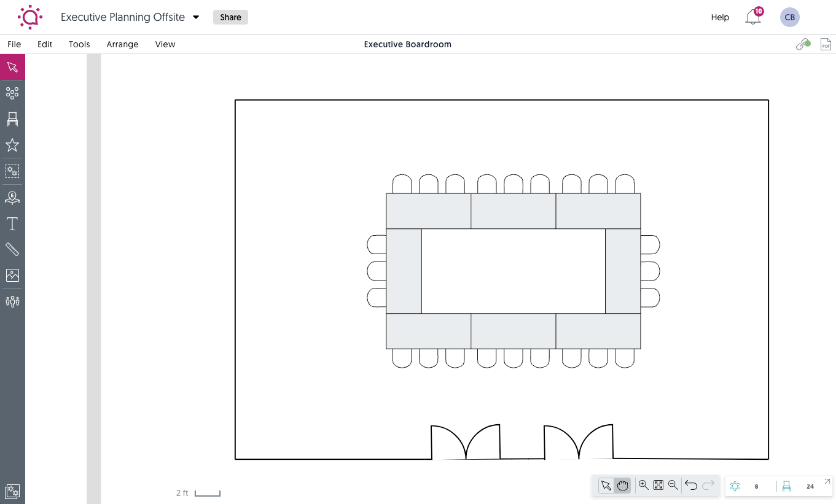This screenshot has width=836, height=504.
Task: Undo the last change
Action: tap(690, 485)
